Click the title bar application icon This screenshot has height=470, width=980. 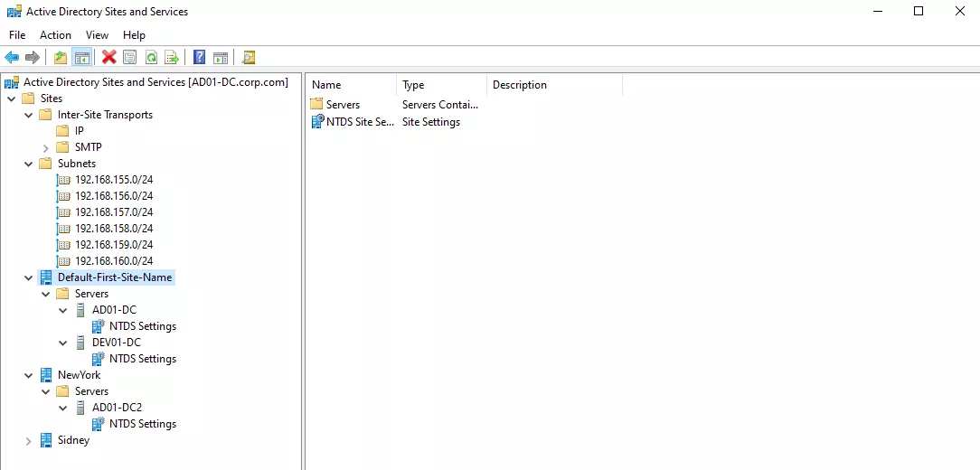pyautogui.click(x=14, y=11)
